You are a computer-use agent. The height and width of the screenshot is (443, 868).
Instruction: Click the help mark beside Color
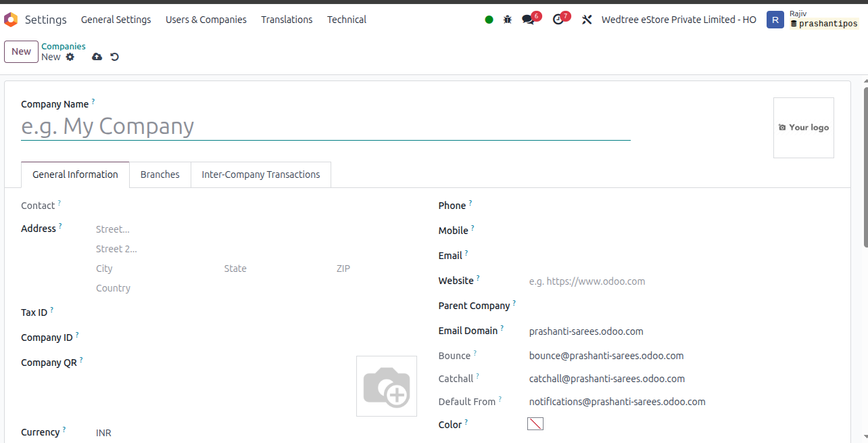tap(466, 422)
